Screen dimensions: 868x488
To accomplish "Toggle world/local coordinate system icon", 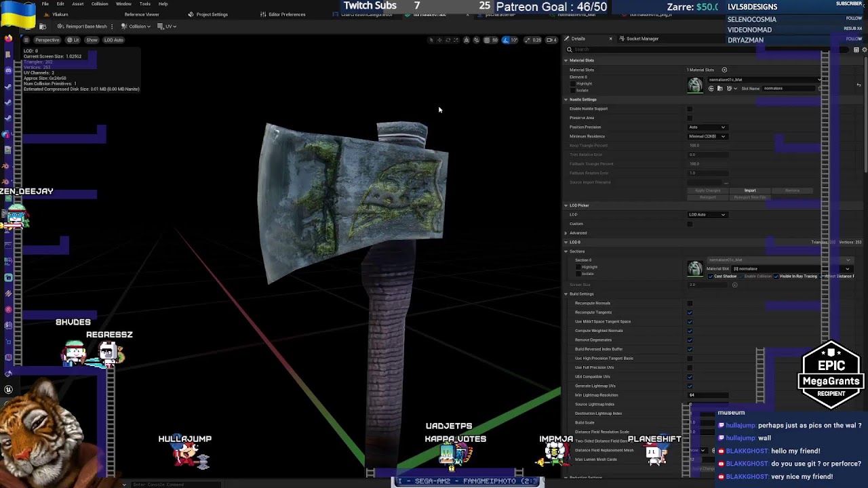I will [x=467, y=40].
